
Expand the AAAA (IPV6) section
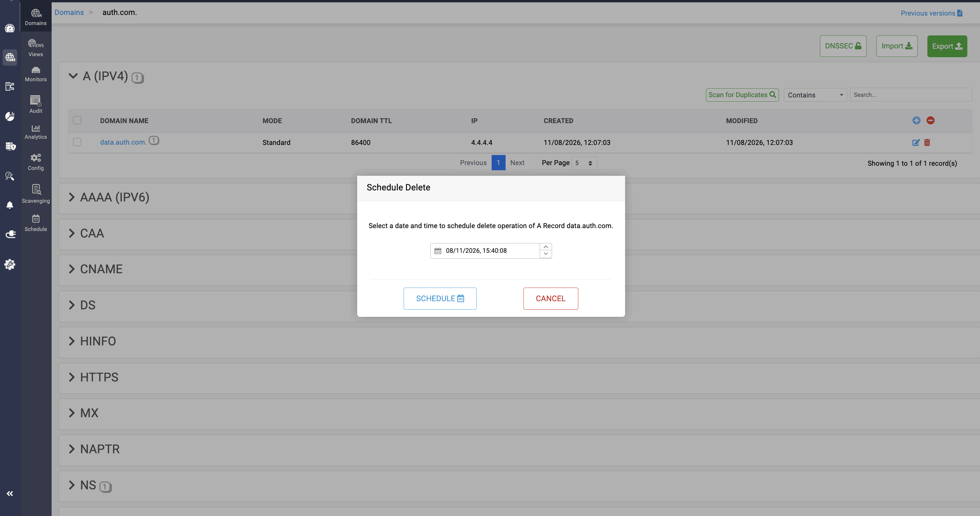point(71,197)
